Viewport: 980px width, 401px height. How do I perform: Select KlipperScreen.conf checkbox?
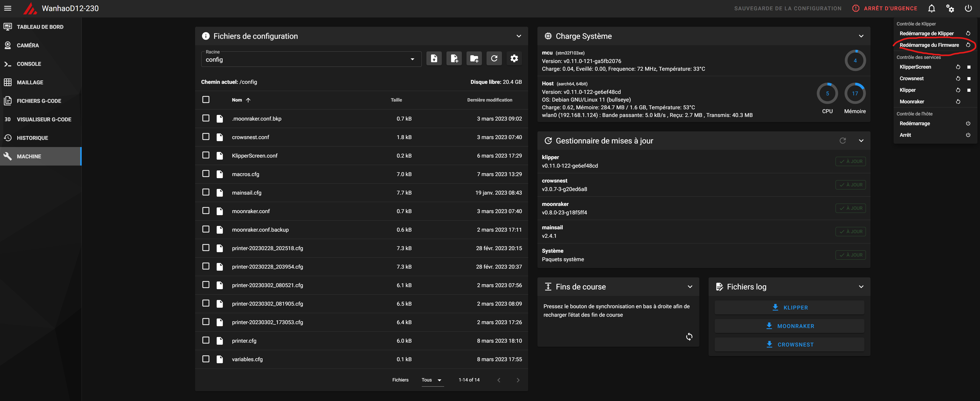click(x=206, y=155)
